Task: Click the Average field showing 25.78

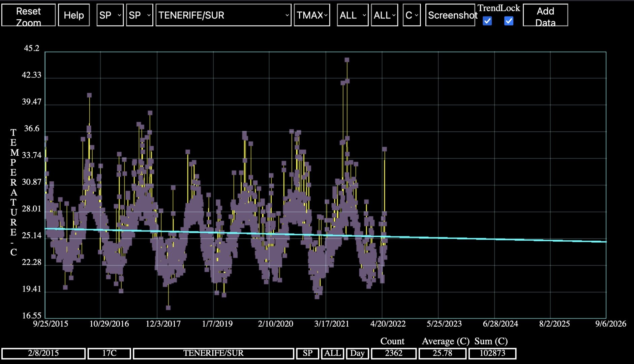Action: click(442, 353)
